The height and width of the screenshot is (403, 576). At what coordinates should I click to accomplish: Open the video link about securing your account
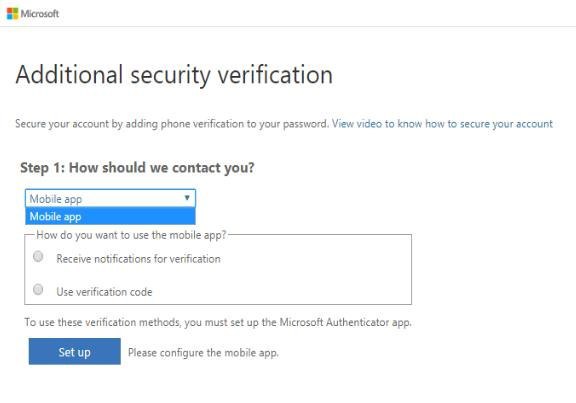coord(442,124)
